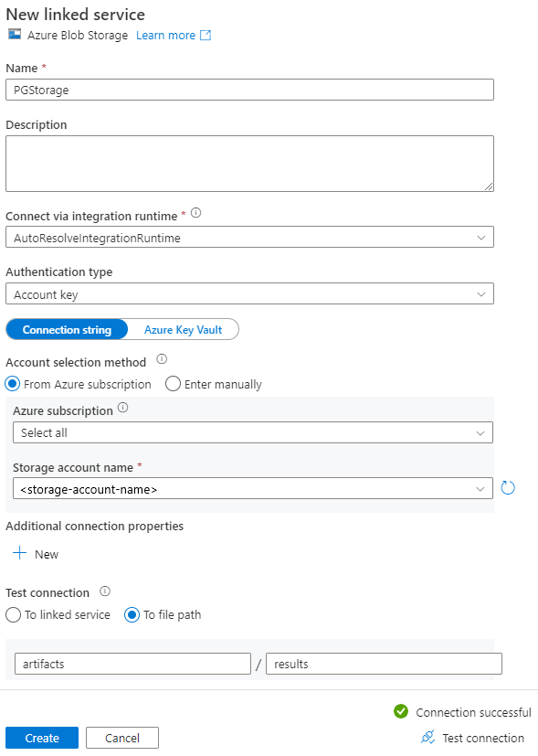Click the Connection successful checkmark icon
538x756 pixels.
click(x=403, y=712)
